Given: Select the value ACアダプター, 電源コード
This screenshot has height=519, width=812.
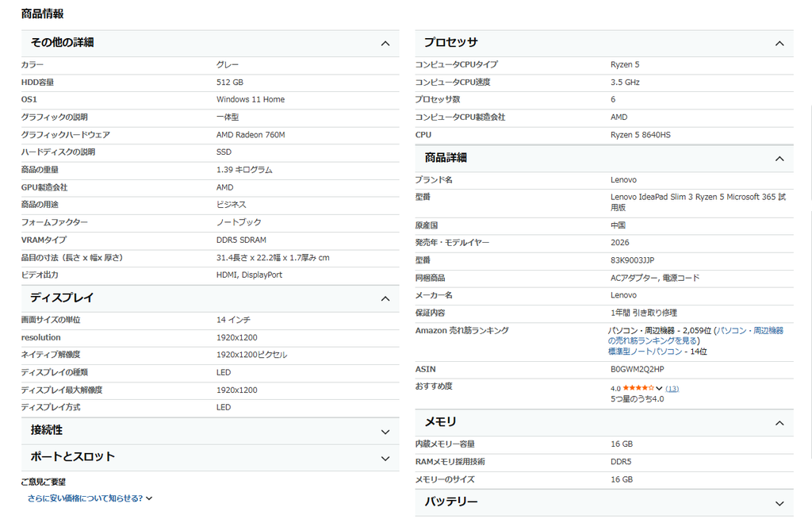Looking at the screenshot, I should click(x=654, y=278).
